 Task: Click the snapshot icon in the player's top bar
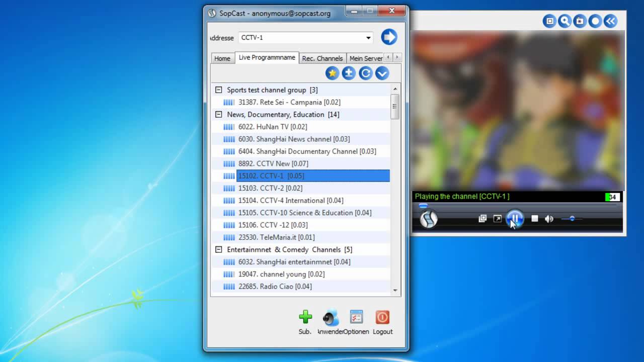pos(580,21)
